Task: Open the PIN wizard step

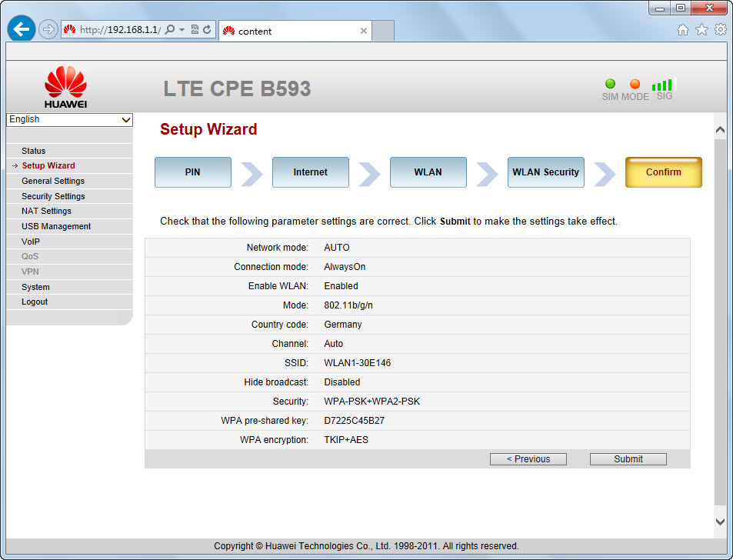Action: [192, 172]
